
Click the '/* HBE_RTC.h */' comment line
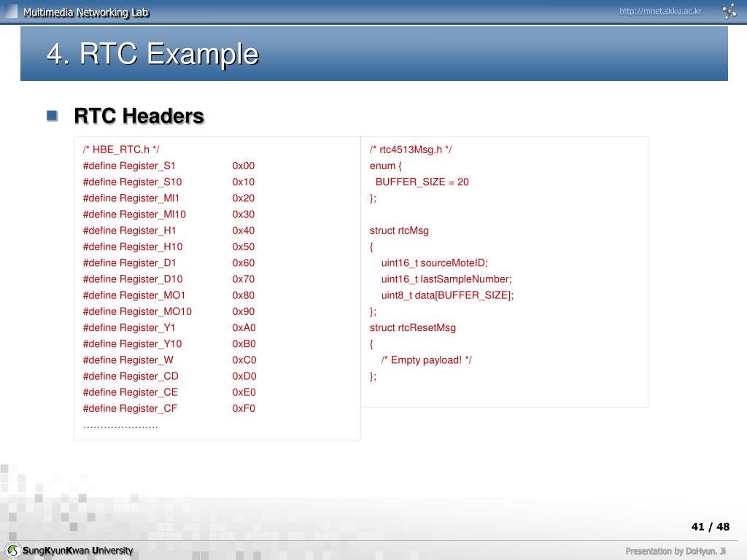pyautogui.click(x=121, y=149)
